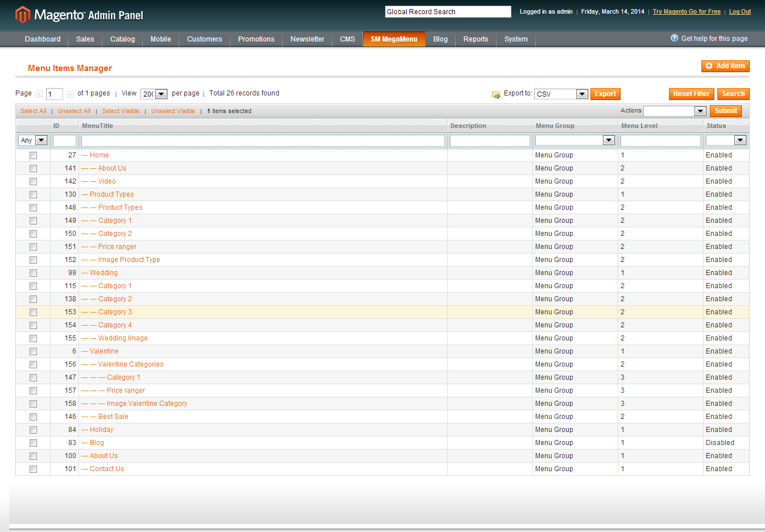765x532 pixels.
Task: Click the Global Record Search field
Action: (x=448, y=12)
